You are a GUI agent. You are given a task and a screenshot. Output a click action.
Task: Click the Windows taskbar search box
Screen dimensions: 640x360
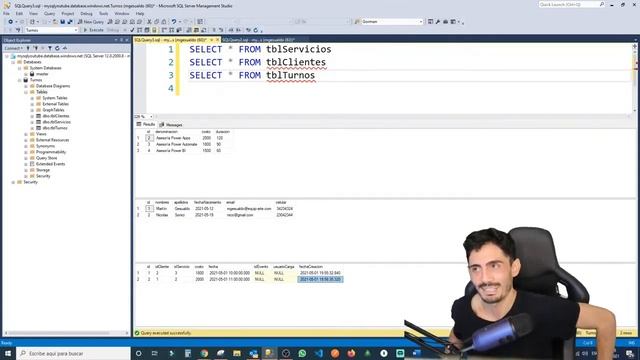coord(73,353)
